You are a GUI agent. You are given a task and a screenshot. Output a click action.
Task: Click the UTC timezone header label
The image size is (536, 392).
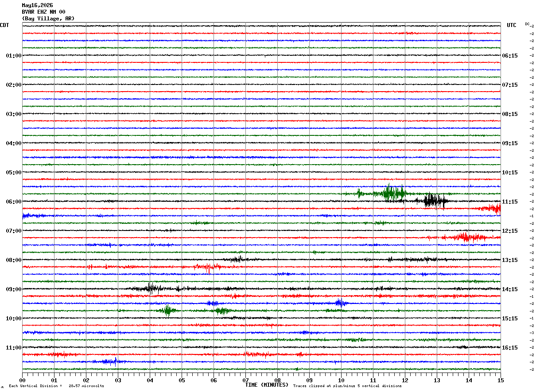[x=512, y=25]
